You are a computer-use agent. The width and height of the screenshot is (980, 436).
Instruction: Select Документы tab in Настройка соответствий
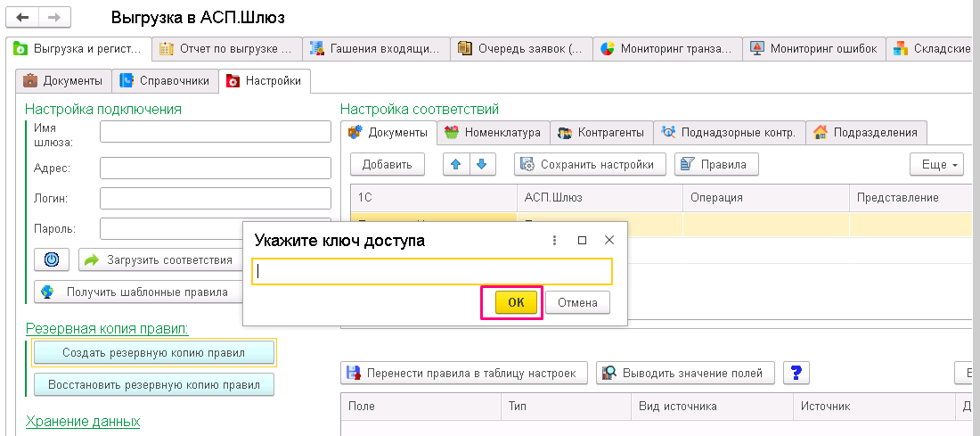point(388,132)
